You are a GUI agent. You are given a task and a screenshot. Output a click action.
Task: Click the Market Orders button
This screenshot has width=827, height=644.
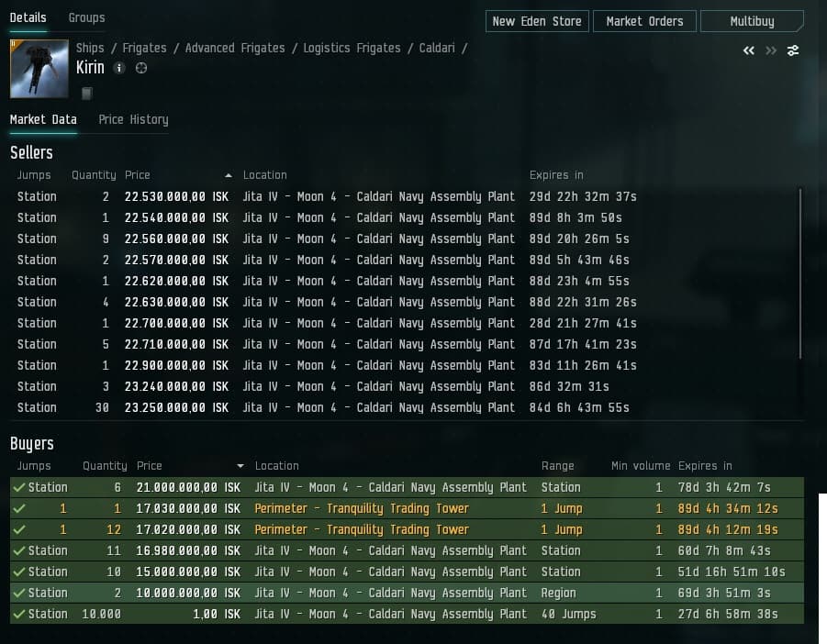tap(644, 21)
